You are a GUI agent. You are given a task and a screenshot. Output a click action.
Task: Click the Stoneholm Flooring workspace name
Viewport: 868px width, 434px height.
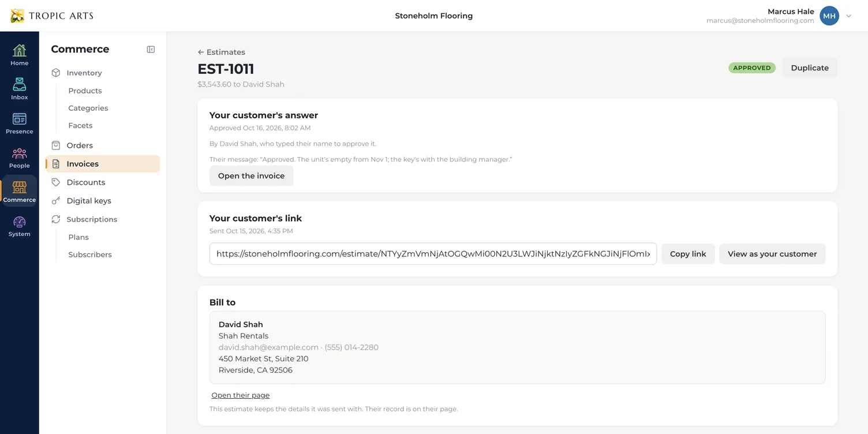[434, 16]
